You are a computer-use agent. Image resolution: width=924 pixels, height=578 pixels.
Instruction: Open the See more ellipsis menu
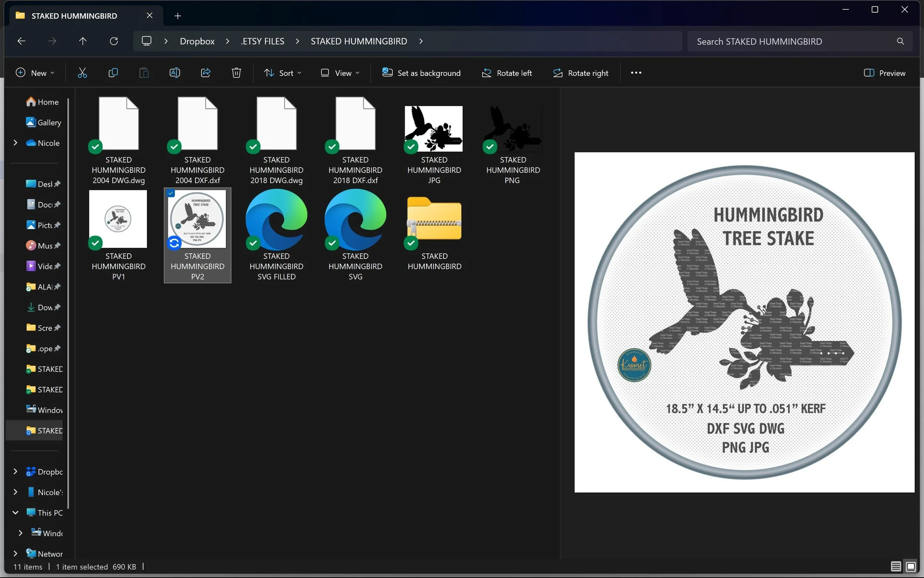636,72
